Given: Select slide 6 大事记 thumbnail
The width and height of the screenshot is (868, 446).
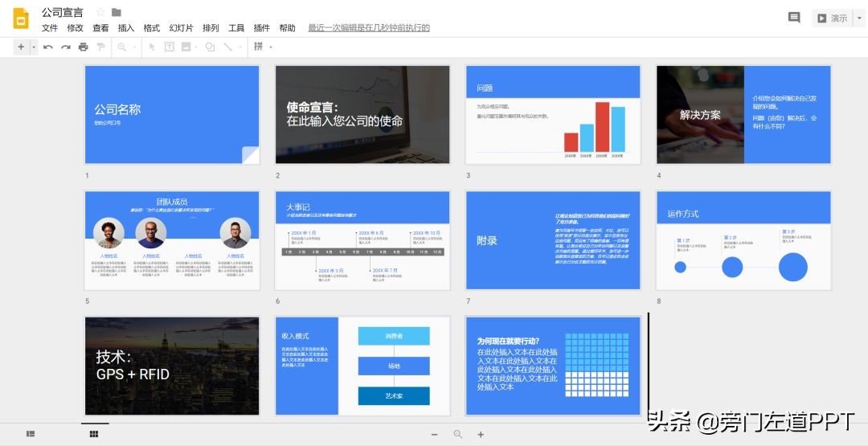Looking at the screenshot, I should 362,240.
